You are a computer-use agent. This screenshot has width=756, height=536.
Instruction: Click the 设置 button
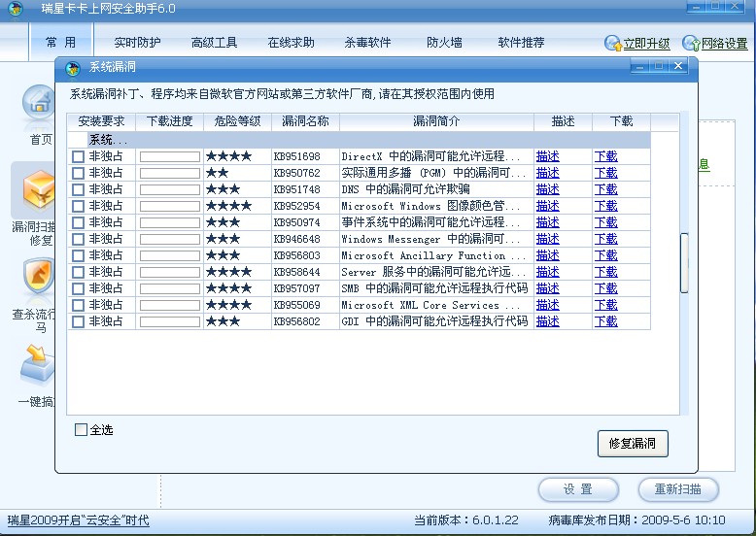coord(578,489)
